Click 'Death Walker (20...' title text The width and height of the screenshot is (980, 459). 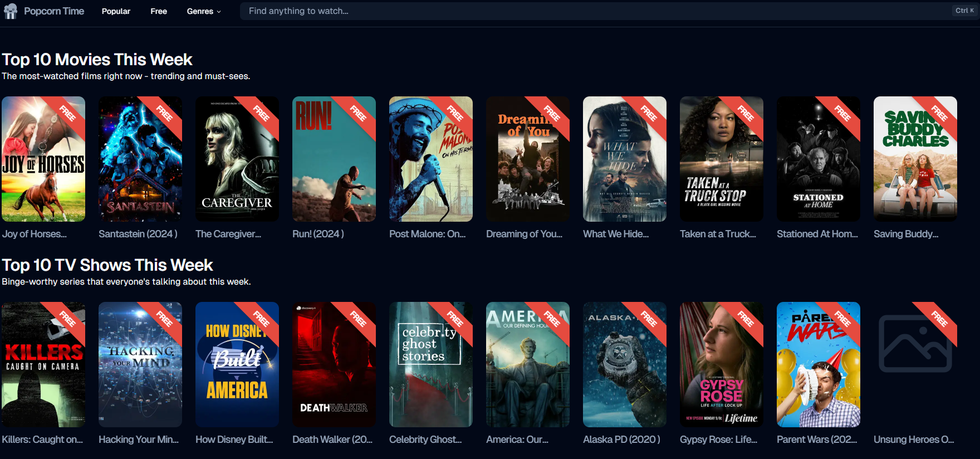332,440
